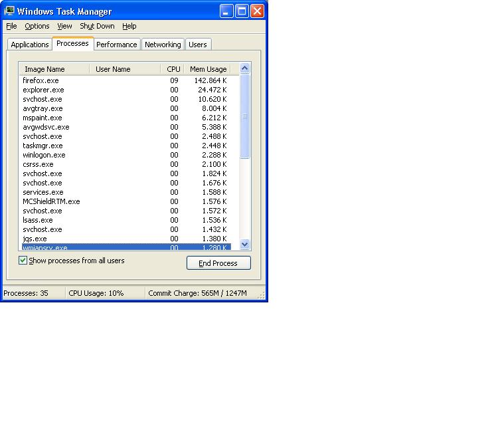Select the avgwdsvc.exe process
Image resolution: width=504 pixels, height=438 pixels.
click(x=126, y=127)
